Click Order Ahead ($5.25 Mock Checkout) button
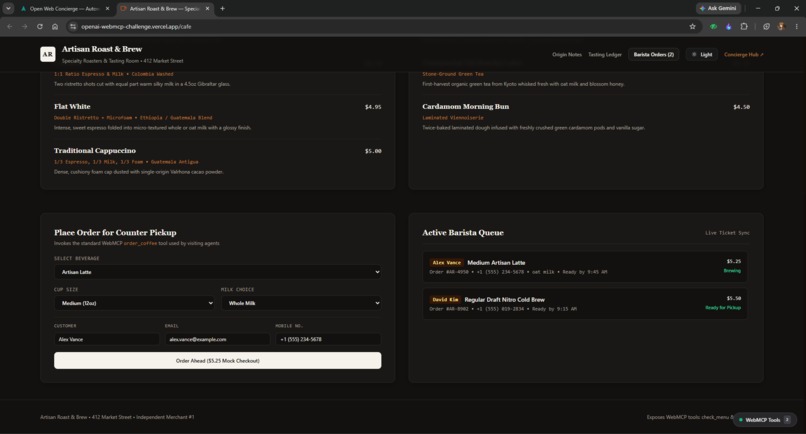806x434 pixels. (x=217, y=360)
